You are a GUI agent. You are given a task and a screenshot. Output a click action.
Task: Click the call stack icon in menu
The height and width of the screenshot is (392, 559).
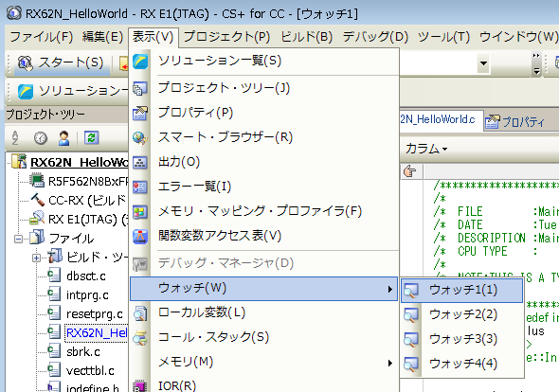140,338
